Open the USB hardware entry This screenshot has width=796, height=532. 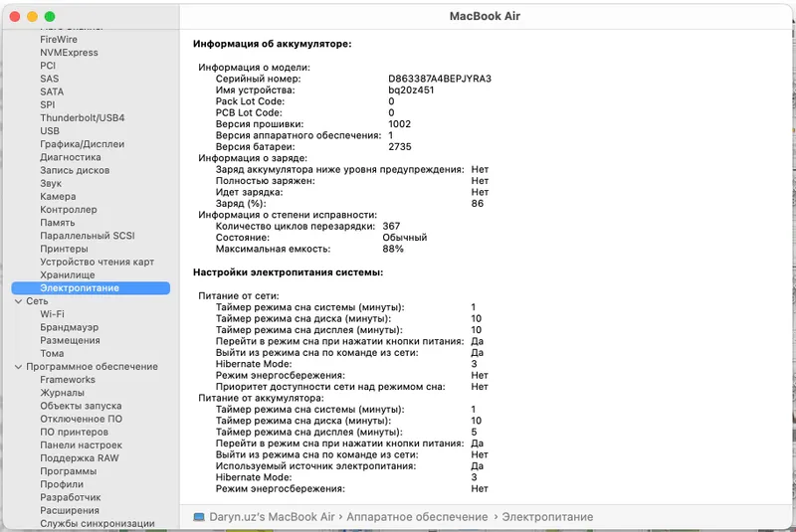coord(50,131)
